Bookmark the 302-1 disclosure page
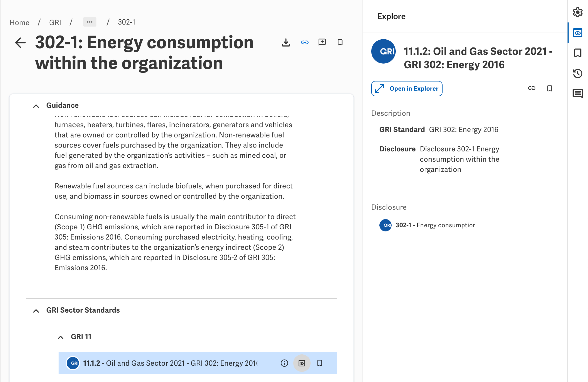 click(x=340, y=42)
